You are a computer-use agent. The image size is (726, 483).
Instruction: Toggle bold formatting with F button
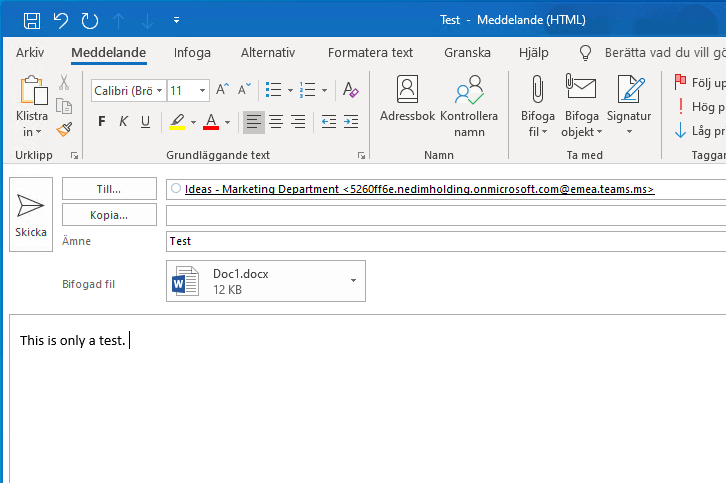101,122
